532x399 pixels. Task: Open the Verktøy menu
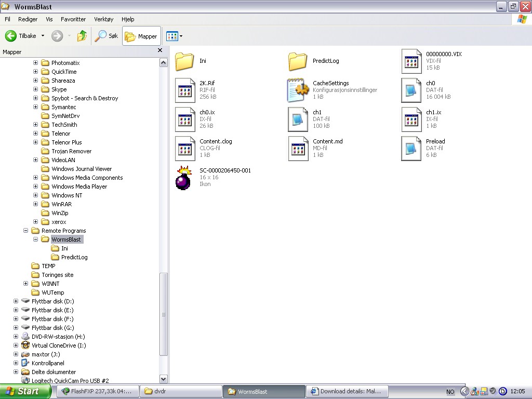click(104, 19)
